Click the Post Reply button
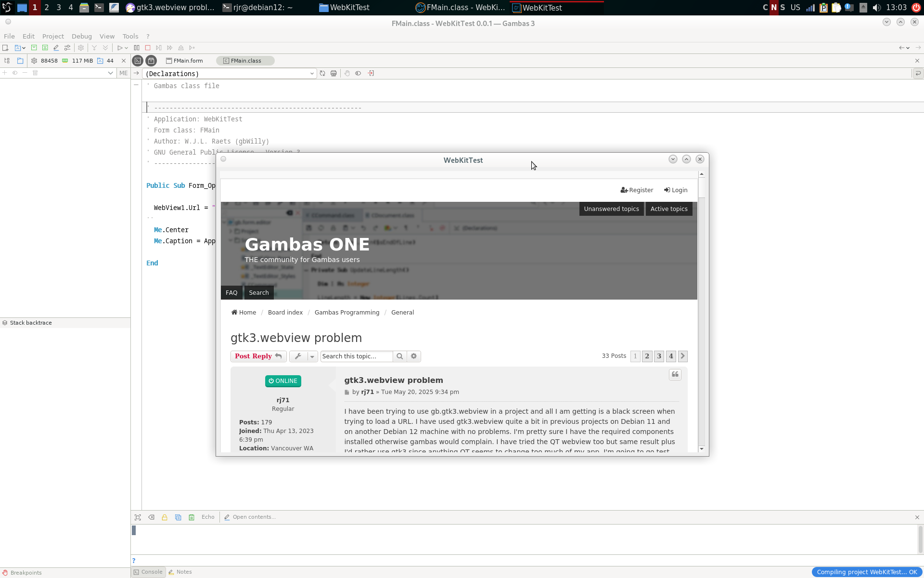The height and width of the screenshot is (578, 924). (258, 356)
